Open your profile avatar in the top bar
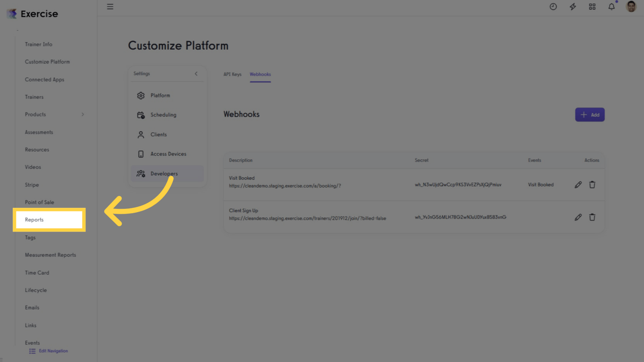Viewport: 644px width, 362px height. (x=631, y=7)
